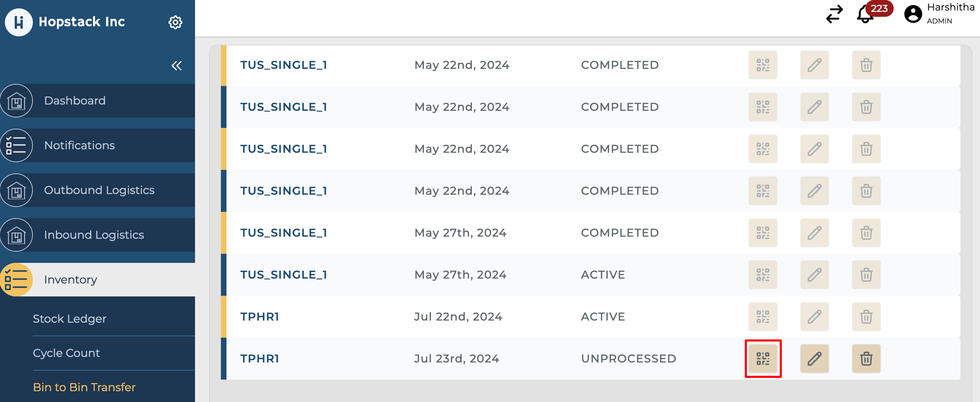Viewport: 980px width, 402px height.
Task: Click the Hopstack Inc logo
Action: tap(19, 22)
